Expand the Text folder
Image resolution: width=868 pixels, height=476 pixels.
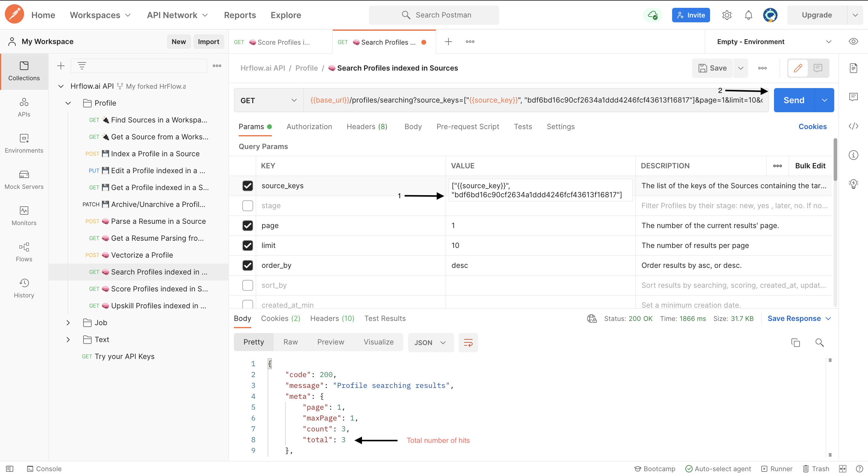pyautogui.click(x=68, y=339)
